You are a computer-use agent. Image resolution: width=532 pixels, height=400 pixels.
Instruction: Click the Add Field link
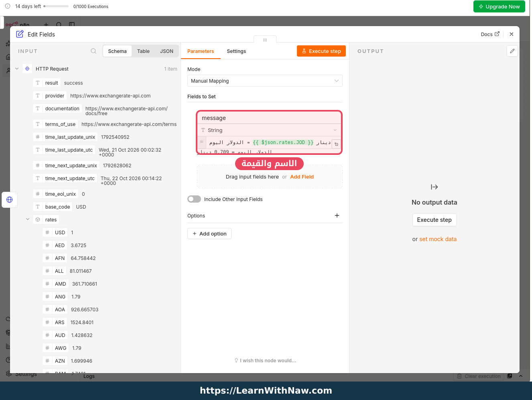click(x=302, y=177)
